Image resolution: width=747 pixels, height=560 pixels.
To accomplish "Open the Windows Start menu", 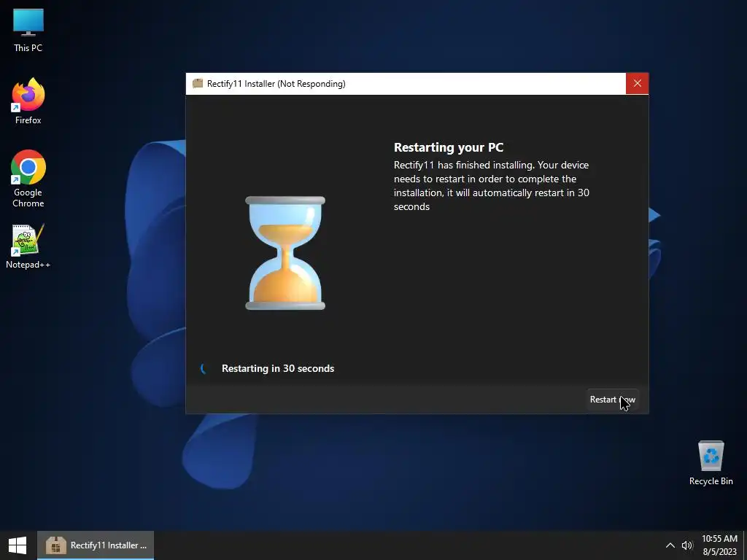I will (18, 545).
